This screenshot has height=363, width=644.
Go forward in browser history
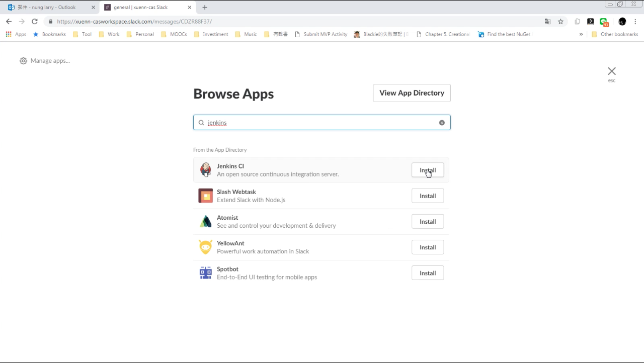22,22
